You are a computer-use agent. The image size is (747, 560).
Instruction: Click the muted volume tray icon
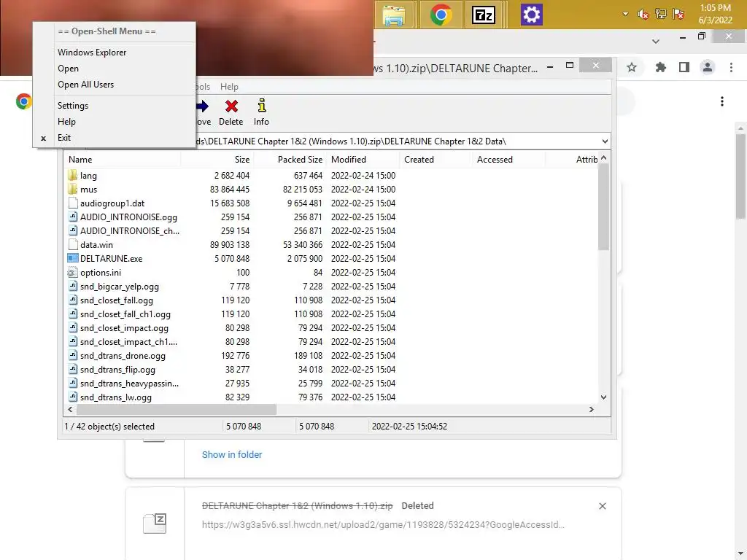[x=643, y=15]
